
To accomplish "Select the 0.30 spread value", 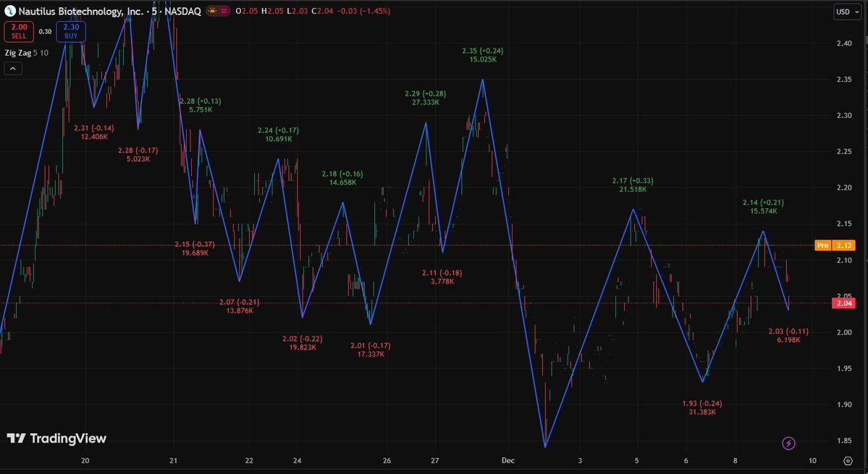I will click(45, 32).
